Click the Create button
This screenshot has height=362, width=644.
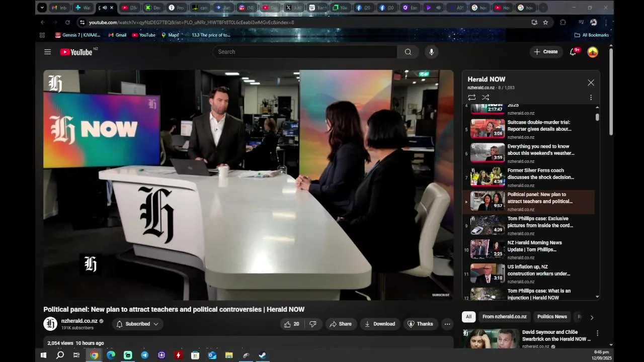546,52
